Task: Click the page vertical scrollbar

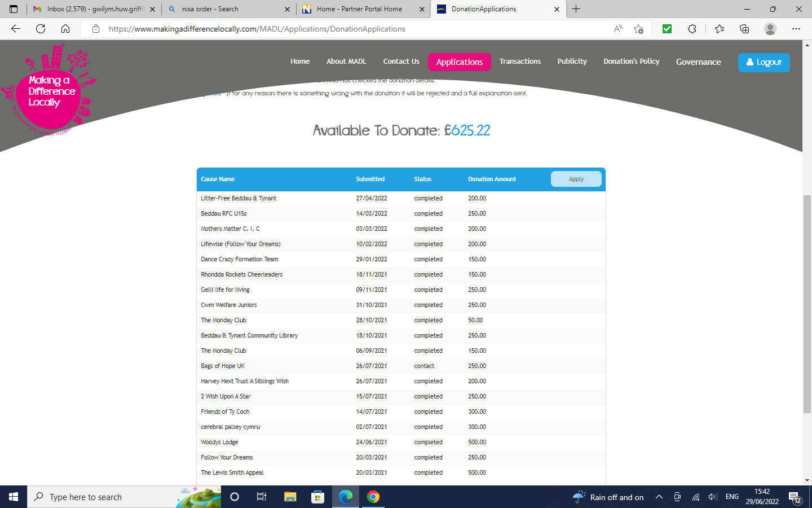Action: 807,305
